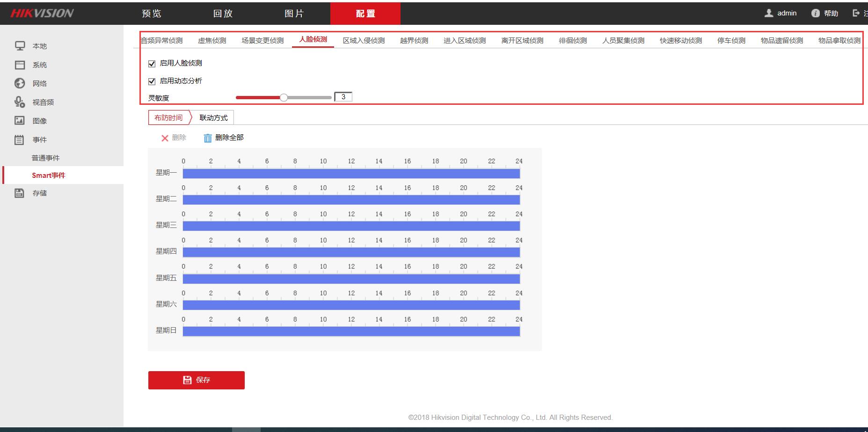Uncheck the 启用动态分析 checkbox
The width and height of the screenshot is (868, 432).
[152, 81]
